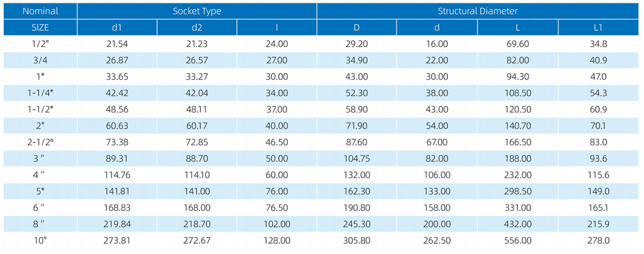Click the d1 column header
644x254 pixels.
click(116, 27)
